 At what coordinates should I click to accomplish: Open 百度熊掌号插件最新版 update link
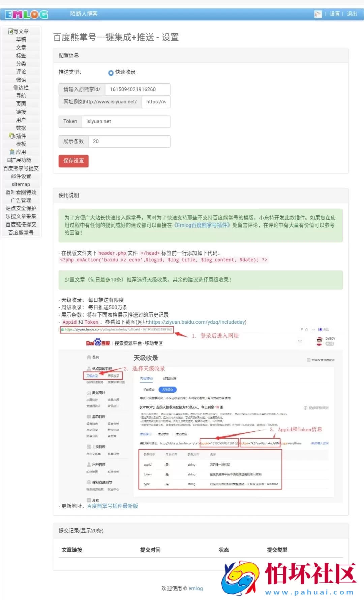[113, 506]
